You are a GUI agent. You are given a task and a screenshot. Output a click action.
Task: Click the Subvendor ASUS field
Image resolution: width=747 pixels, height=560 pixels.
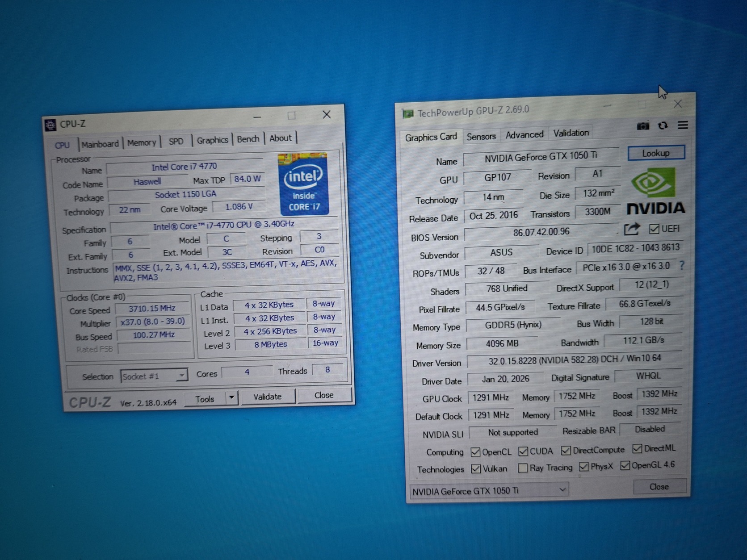(501, 252)
